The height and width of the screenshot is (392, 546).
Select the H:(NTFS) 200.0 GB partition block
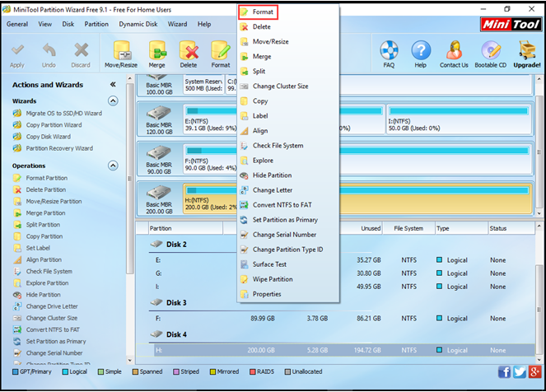[357, 198]
